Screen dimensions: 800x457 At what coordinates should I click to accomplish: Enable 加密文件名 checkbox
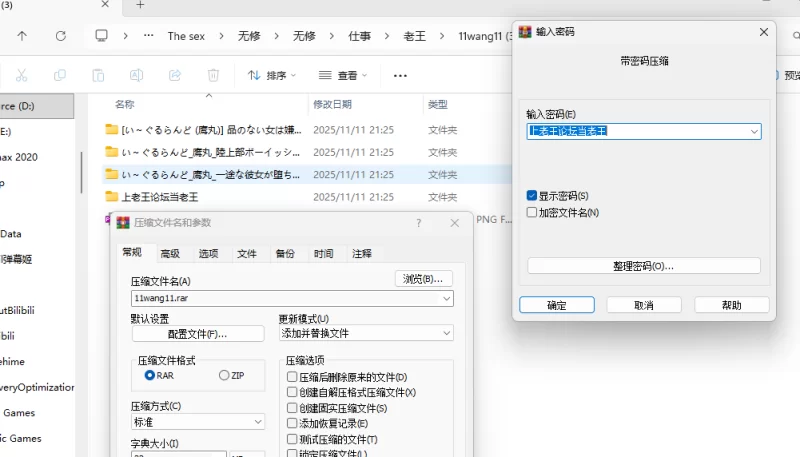[532, 212]
